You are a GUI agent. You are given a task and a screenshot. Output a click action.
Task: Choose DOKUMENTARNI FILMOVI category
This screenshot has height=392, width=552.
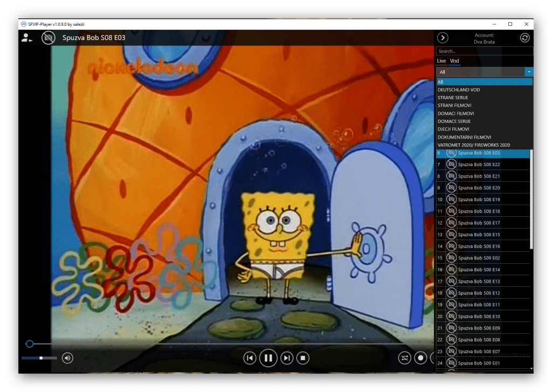coord(464,137)
